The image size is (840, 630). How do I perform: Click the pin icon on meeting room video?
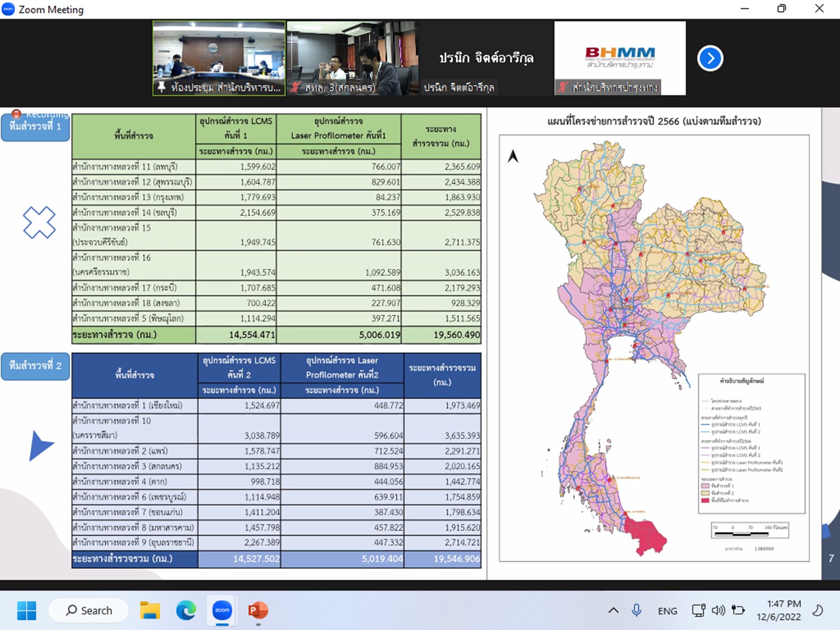pyautogui.click(x=161, y=87)
